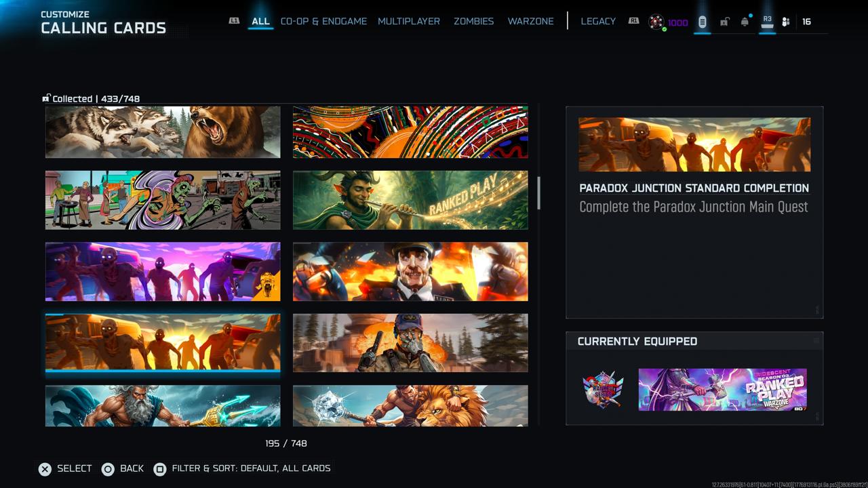Click the calling card list scrollbar
This screenshot has height=488, width=868.
539,193
